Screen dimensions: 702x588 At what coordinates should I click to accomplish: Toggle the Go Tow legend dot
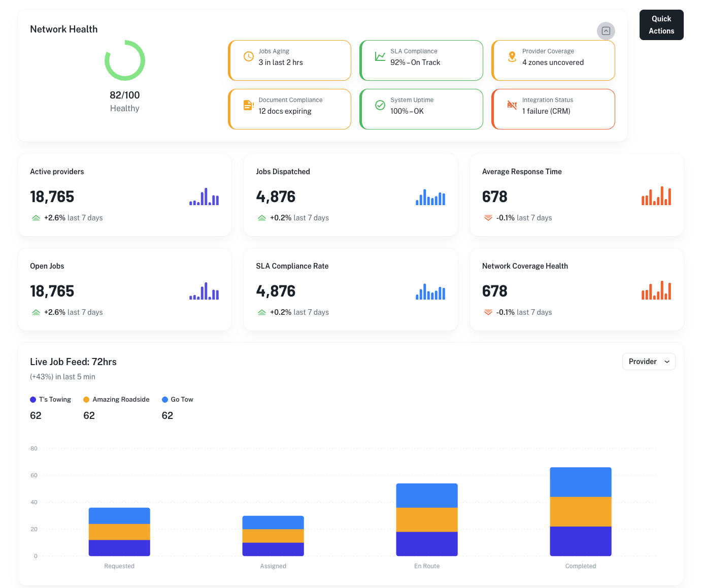click(x=164, y=399)
